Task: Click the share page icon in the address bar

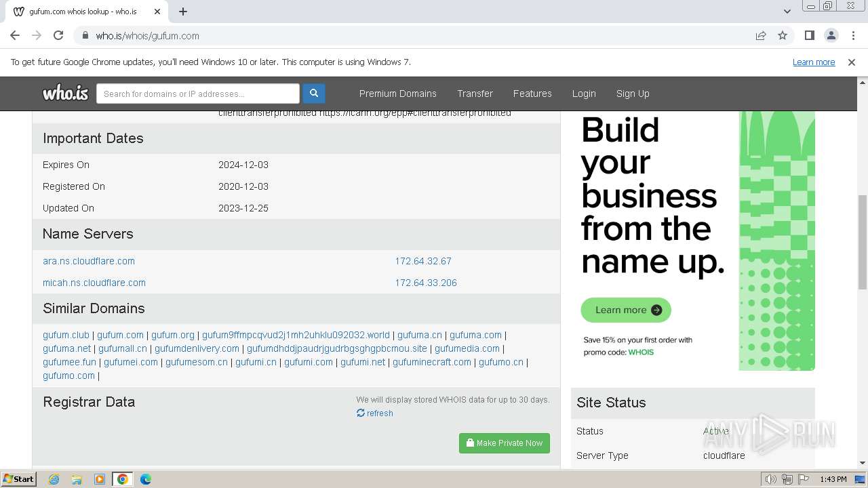Action: [761, 36]
